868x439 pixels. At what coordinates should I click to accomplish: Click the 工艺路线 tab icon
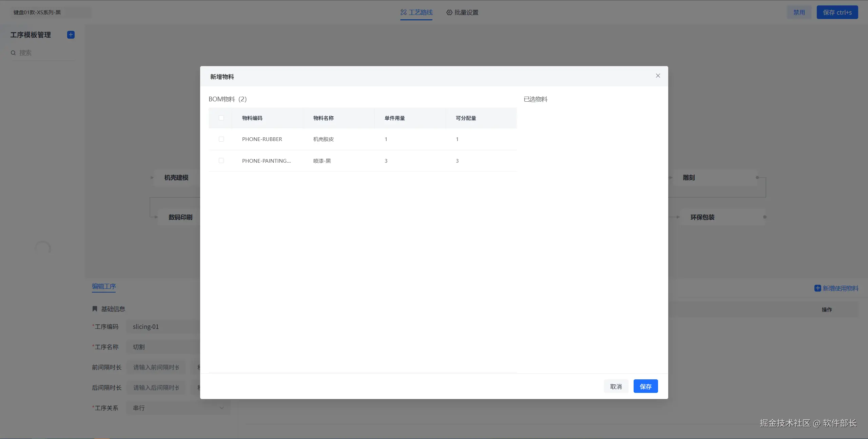point(403,12)
